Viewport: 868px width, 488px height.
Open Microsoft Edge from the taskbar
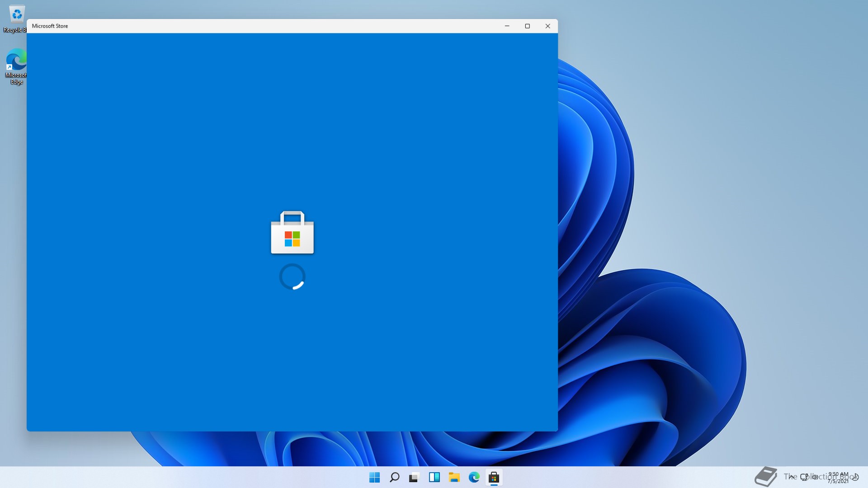pyautogui.click(x=474, y=477)
